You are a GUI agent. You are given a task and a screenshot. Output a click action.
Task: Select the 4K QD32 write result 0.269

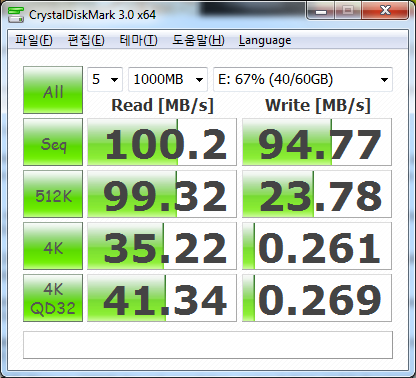pos(317,298)
